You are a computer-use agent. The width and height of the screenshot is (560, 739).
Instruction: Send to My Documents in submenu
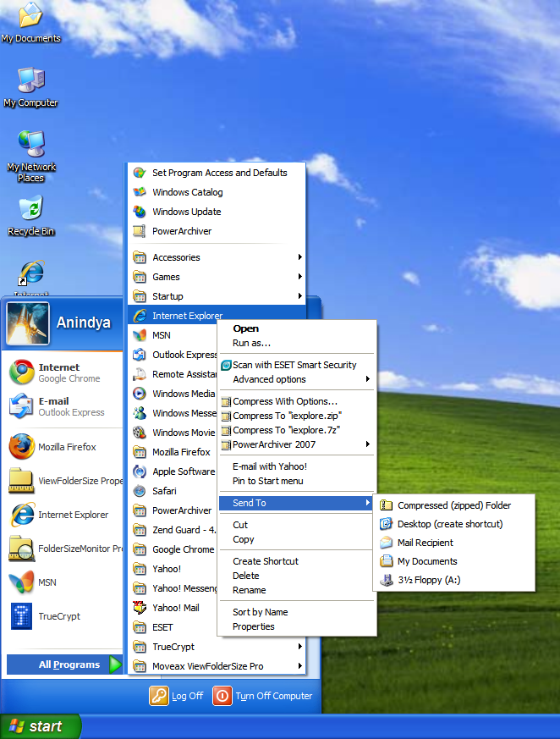coord(454,561)
